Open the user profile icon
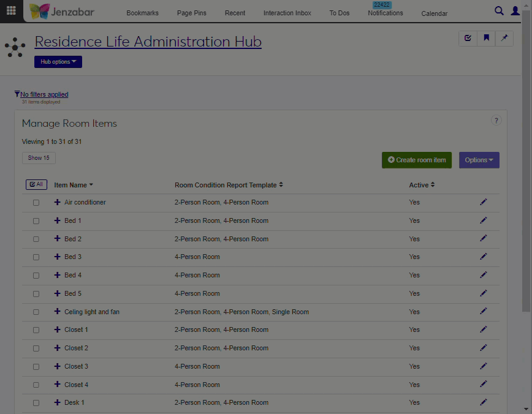This screenshot has width=532, height=414. point(515,10)
